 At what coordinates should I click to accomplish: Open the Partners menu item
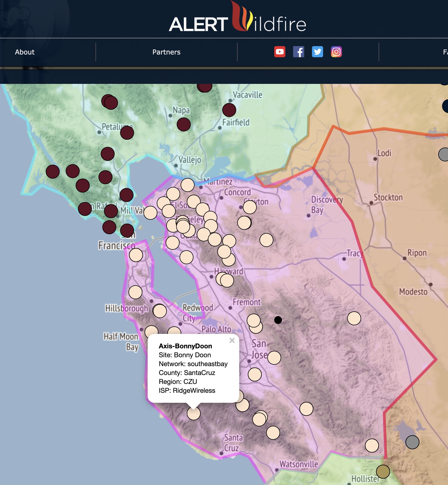pyautogui.click(x=166, y=52)
